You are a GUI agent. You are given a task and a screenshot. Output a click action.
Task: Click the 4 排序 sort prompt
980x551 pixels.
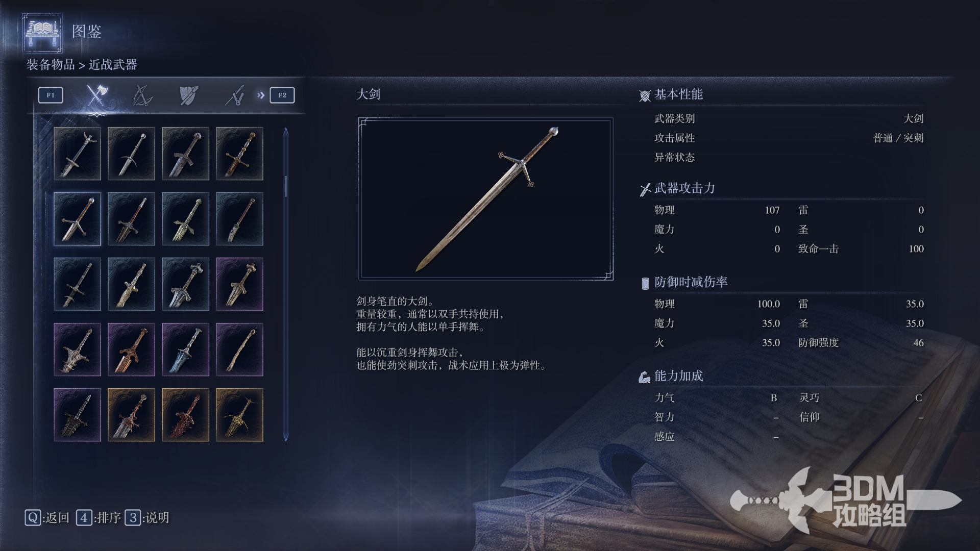click(99, 518)
